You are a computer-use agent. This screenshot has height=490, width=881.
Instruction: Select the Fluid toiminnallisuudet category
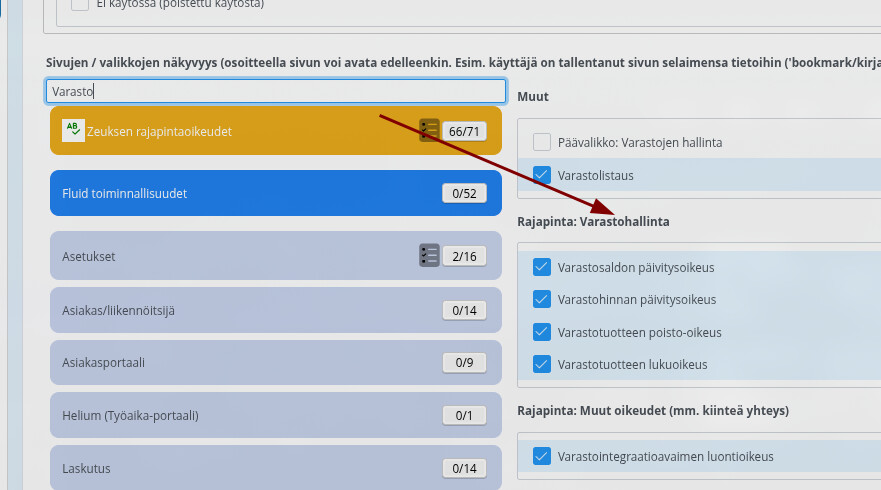[240, 193]
